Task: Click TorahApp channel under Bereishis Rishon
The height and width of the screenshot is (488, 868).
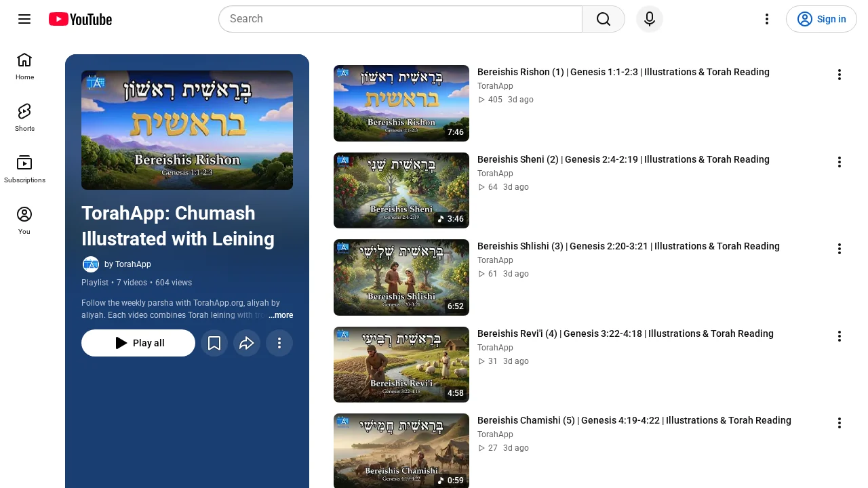Action: 495,86
